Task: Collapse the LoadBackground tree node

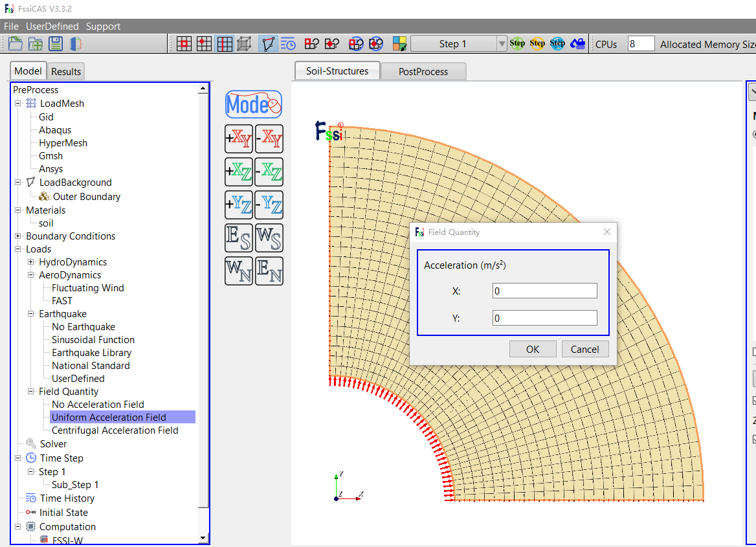Action: point(18,183)
